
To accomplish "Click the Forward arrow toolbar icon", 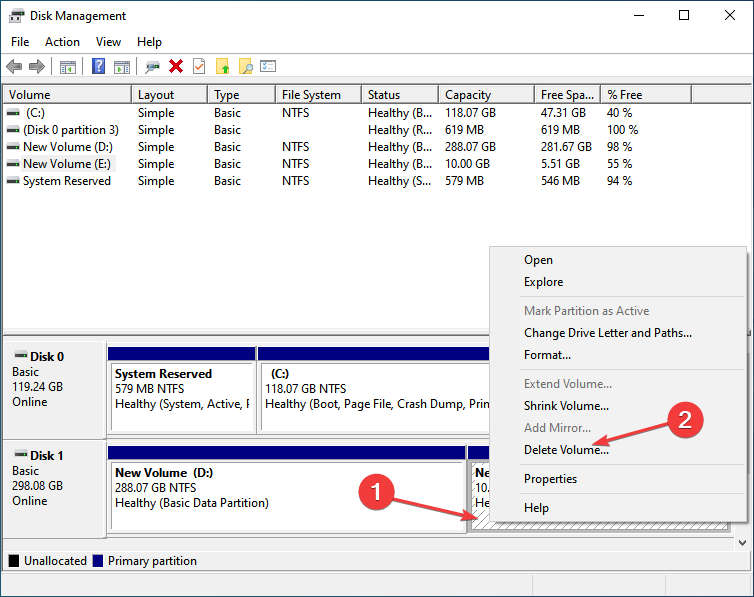I will click(37, 66).
